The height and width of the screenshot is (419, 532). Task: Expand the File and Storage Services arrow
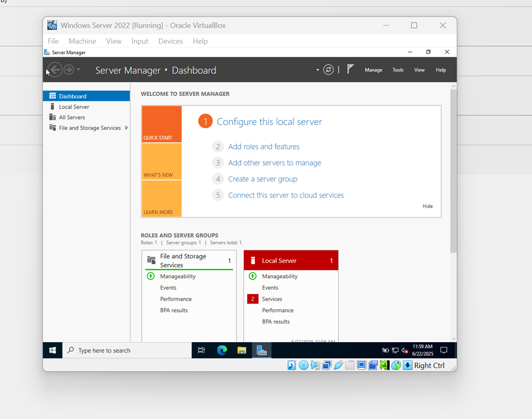(126, 128)
